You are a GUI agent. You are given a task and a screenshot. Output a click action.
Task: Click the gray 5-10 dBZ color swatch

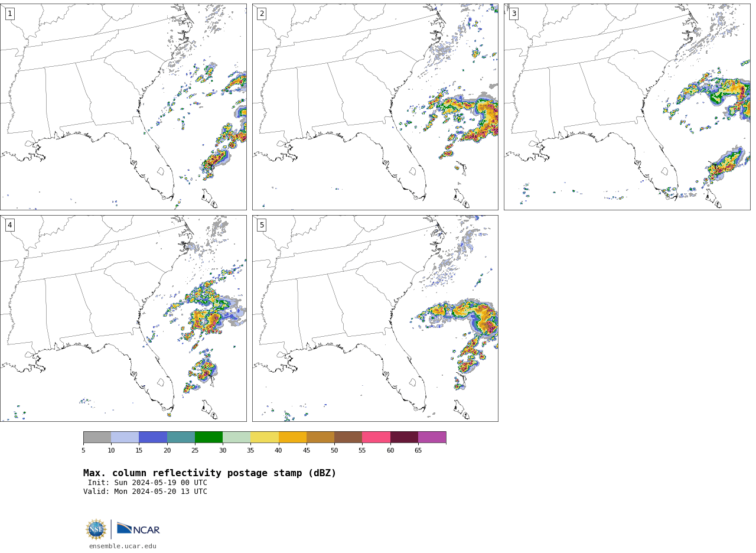click(97, 437)
